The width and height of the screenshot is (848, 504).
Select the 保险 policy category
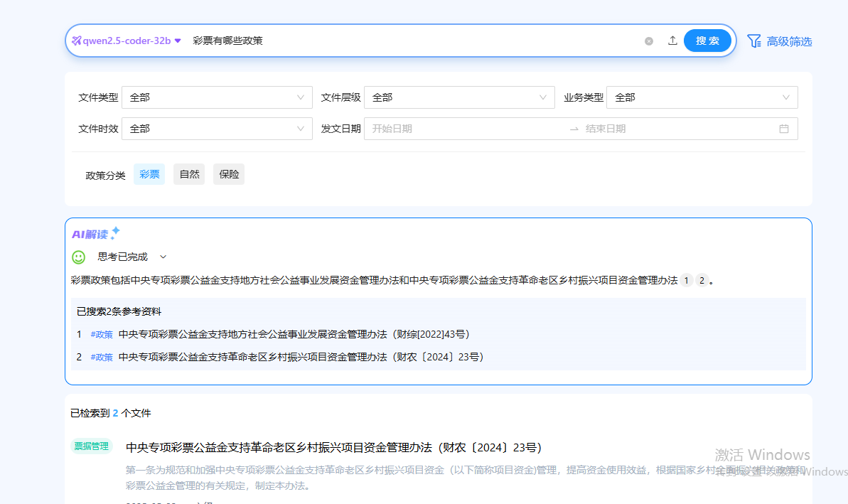[229, 174]
